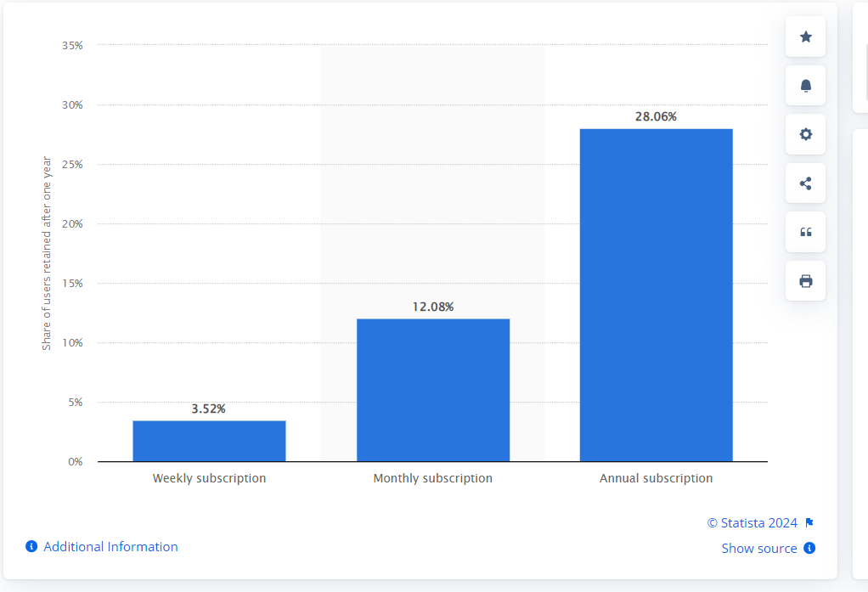Image resolution: width=868 pixels, height=592 pixels.
Task: Select the Monthly subscription bar
Action: (433, 390)
